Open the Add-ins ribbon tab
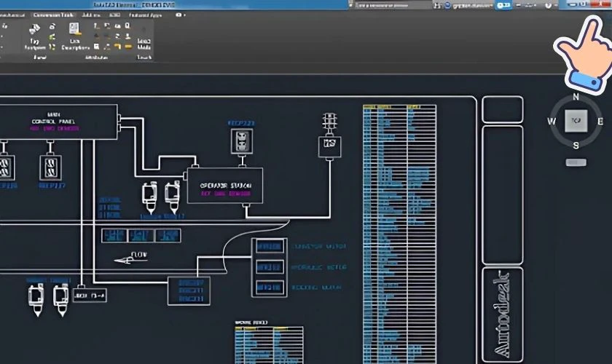Image resolution: width=612 pixels, height=364 pixels. pyautogui.click(x=92, y=15)
